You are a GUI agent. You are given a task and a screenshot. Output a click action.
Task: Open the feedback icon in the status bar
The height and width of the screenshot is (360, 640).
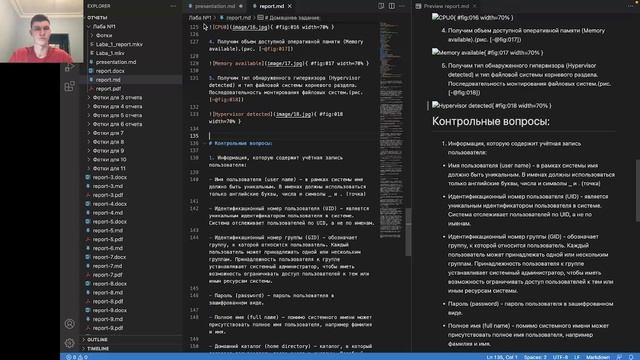click(620, 357)
